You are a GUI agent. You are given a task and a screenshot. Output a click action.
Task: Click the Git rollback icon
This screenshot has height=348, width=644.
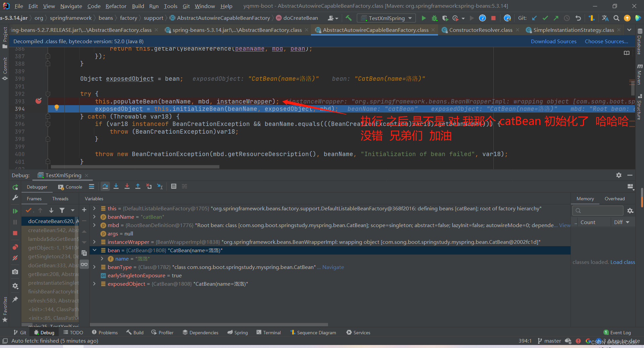pyautogui.click(x=578, y=18)
